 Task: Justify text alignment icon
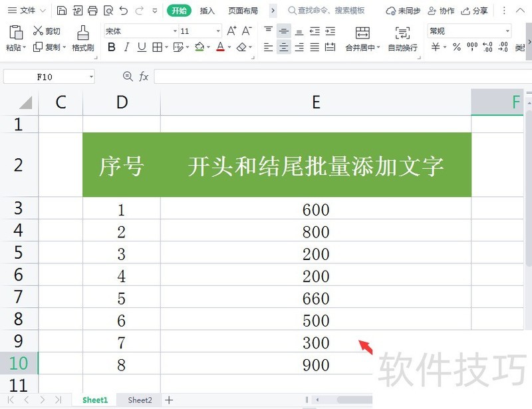click(315, 47)
